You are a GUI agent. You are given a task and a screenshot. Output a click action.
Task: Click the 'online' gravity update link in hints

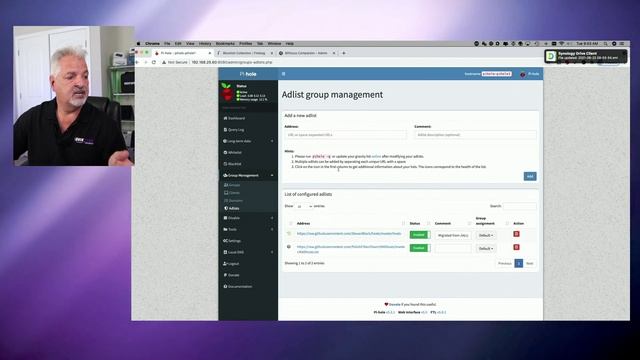pos(376,156)
